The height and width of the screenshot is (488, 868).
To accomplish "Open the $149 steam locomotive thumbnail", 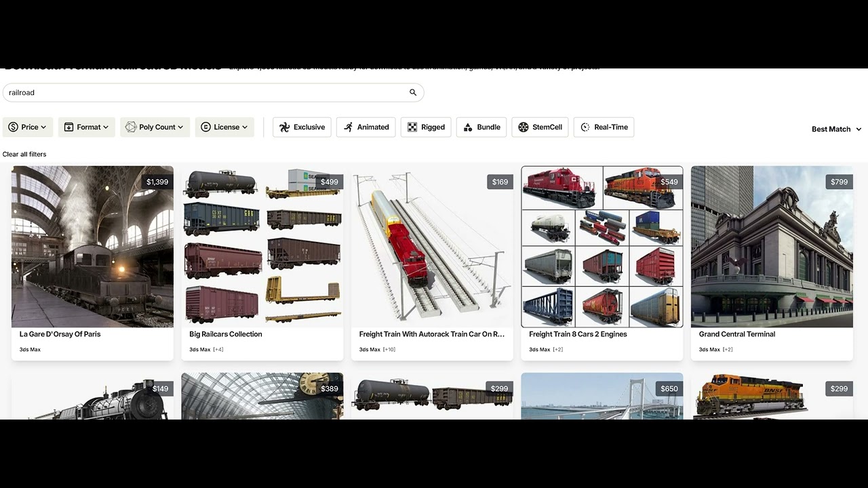I will pyautogui.click(x=92, y=396).
